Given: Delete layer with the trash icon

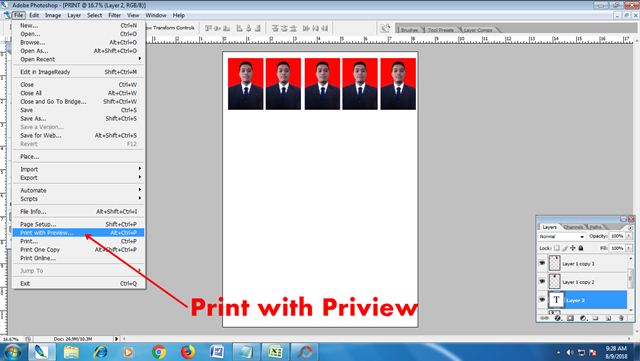Looking at the screenshot, I should pos(621,318).
